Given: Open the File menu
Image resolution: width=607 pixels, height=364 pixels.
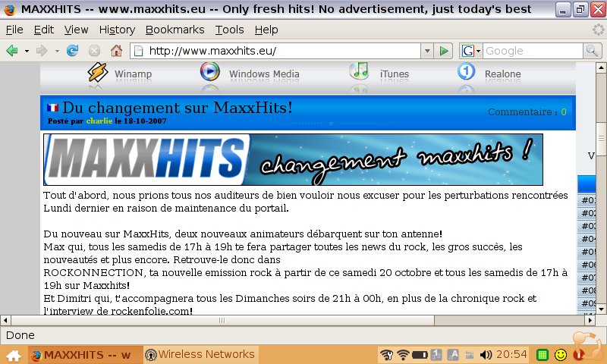Looking at the screenshot, I should click(14, 30).
